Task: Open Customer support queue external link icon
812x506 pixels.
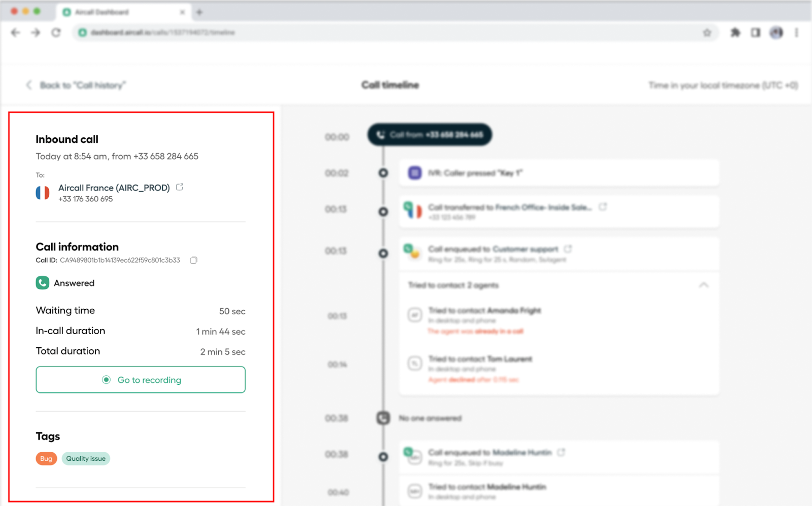Action: (568, 249)
